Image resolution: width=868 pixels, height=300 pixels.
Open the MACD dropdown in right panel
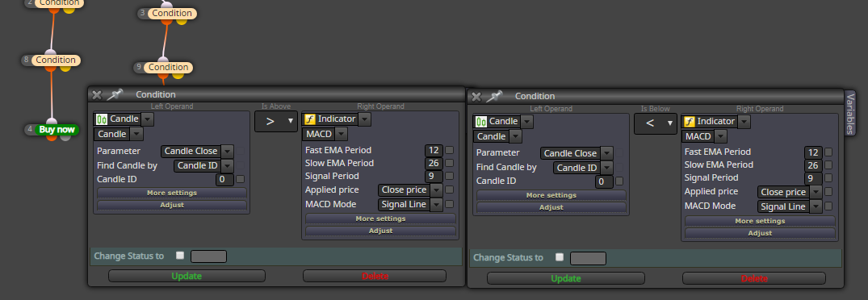(x=721, y=136)
